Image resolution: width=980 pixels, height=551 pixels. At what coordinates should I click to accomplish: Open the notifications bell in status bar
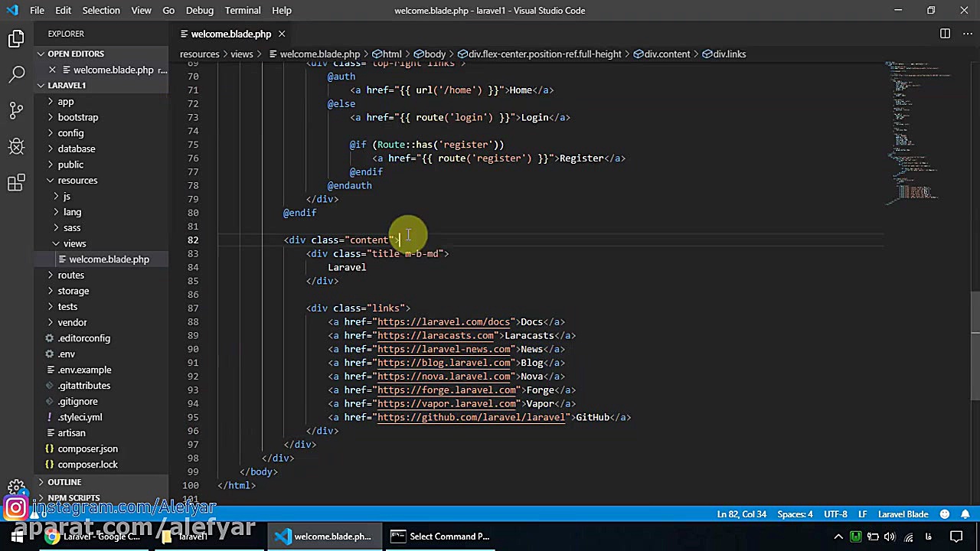pos(965,514)
